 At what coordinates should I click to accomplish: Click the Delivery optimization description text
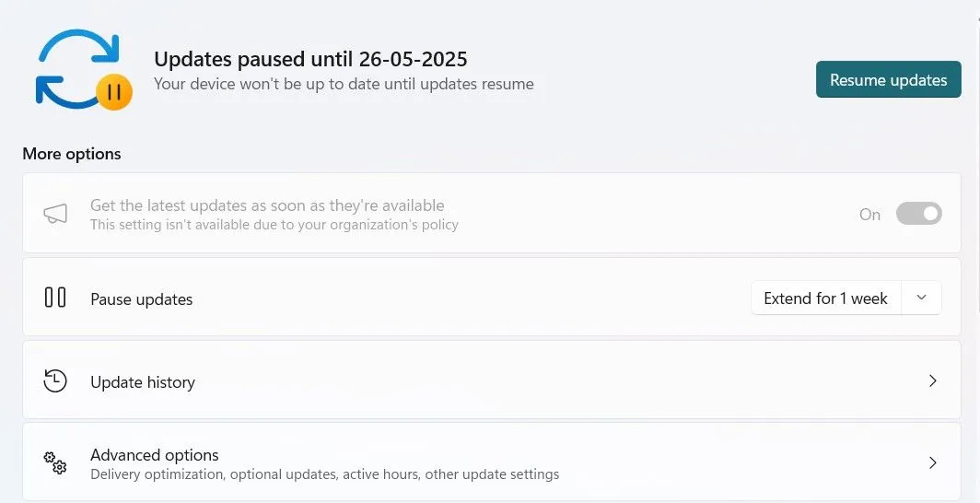pyautogui.click(x=324, y=475)
